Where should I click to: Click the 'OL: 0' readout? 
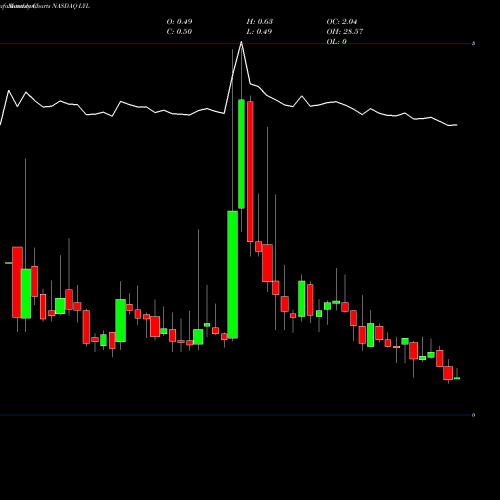tap(336, 42)
